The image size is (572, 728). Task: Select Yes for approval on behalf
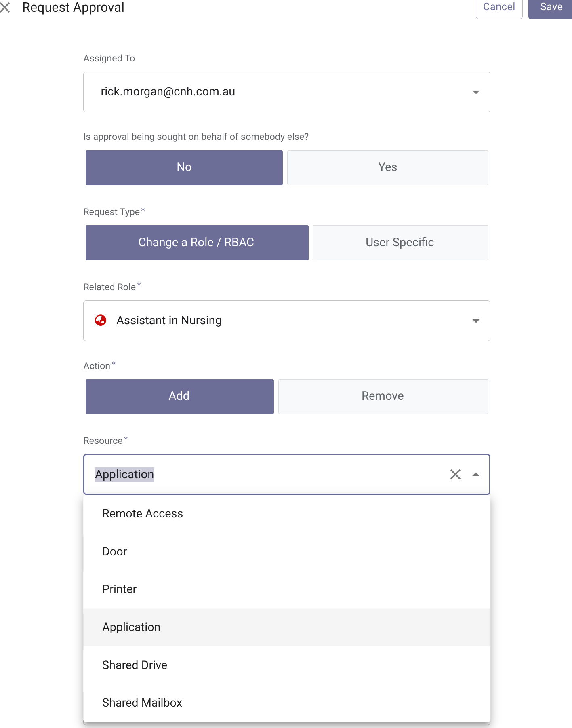point(387,167)
